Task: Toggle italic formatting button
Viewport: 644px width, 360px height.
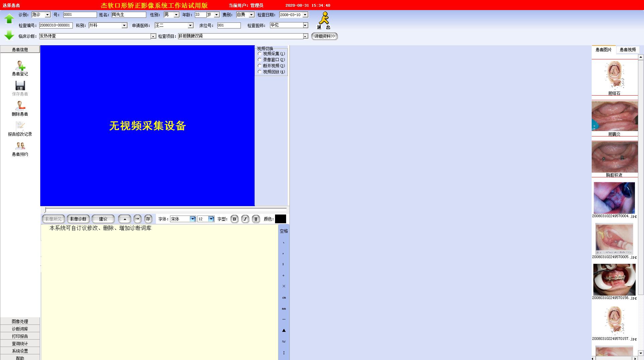Action: pos(245,219)
